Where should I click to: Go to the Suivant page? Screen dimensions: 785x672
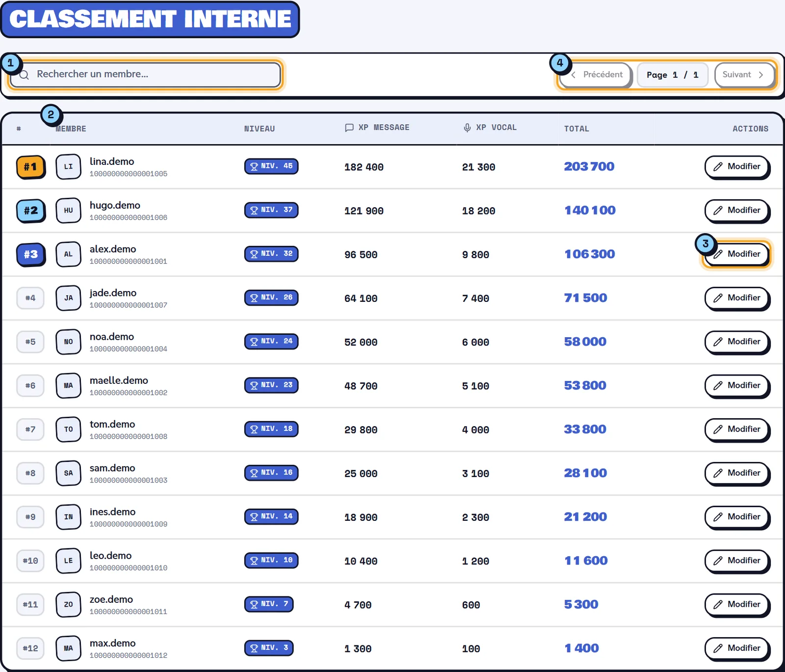tap(744, 75)
